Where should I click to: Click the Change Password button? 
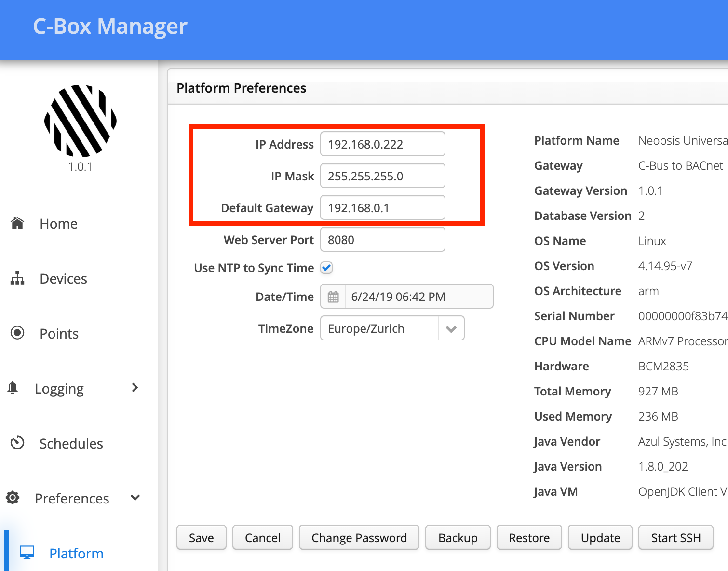pos(359,537)
